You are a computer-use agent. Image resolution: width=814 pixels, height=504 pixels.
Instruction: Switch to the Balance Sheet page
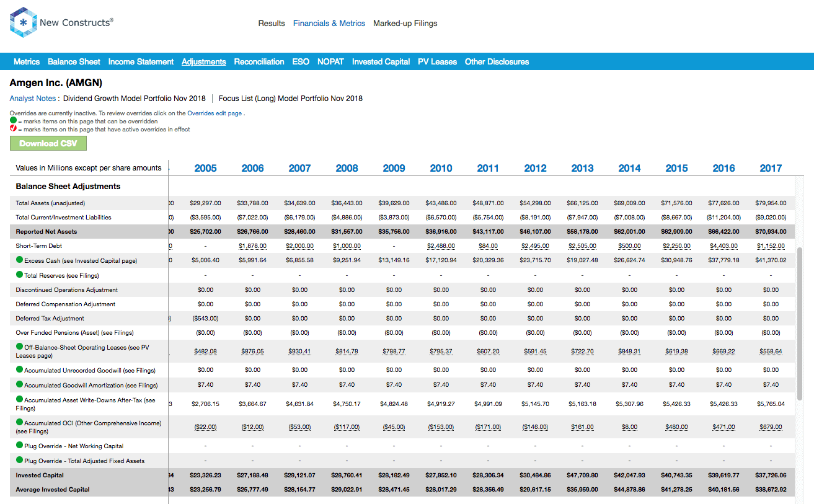[74, 62]
